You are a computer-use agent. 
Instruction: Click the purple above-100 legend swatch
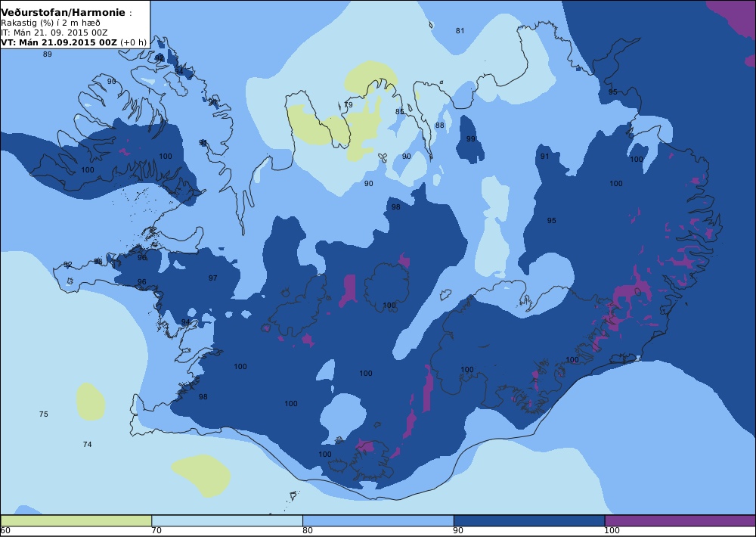(x=680, y=520)
